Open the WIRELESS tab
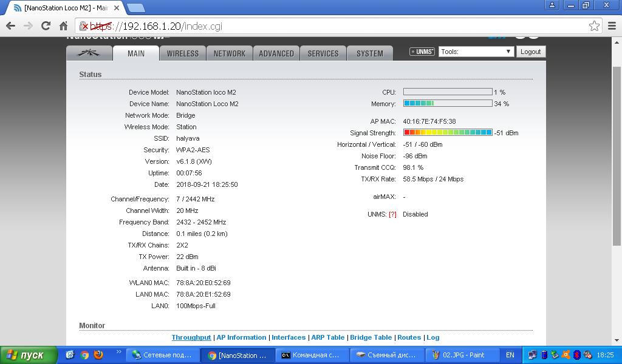 [182, 53]
